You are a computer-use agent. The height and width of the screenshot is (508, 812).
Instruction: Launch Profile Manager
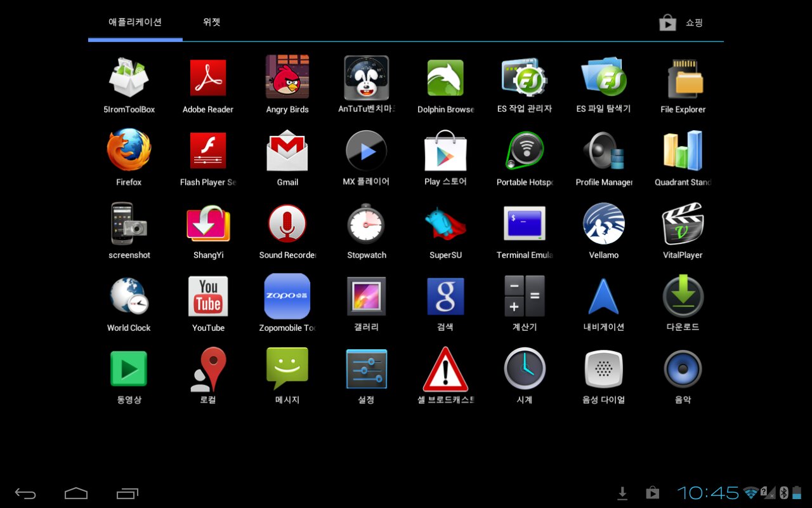coord(604,157)
